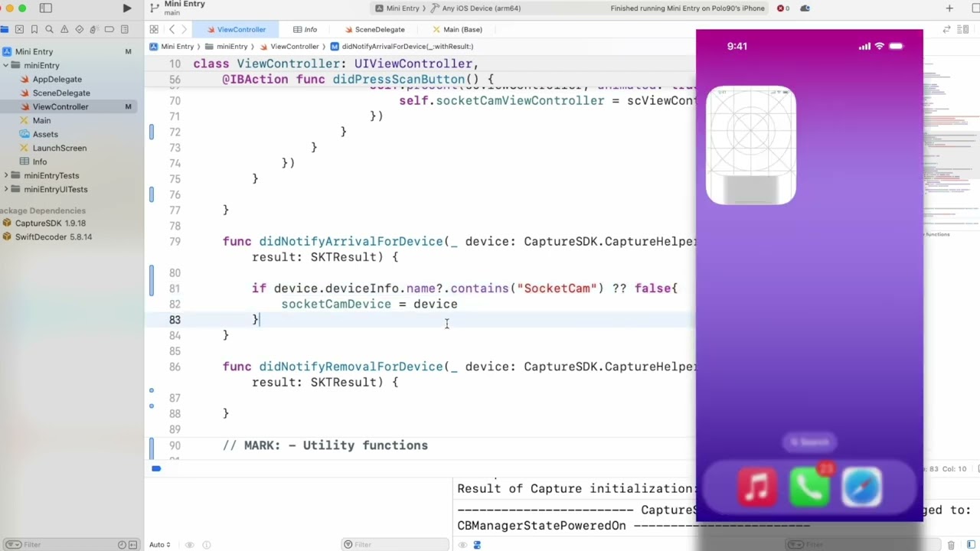Choose Any iOS Device run destination
This screenshot has width=980, height=551.
pos(475,8)
